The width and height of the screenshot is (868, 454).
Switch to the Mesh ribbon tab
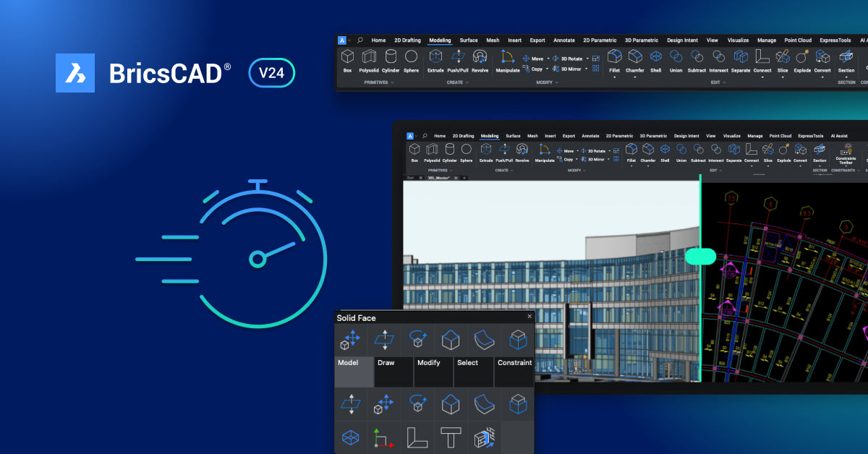[493, 40]
